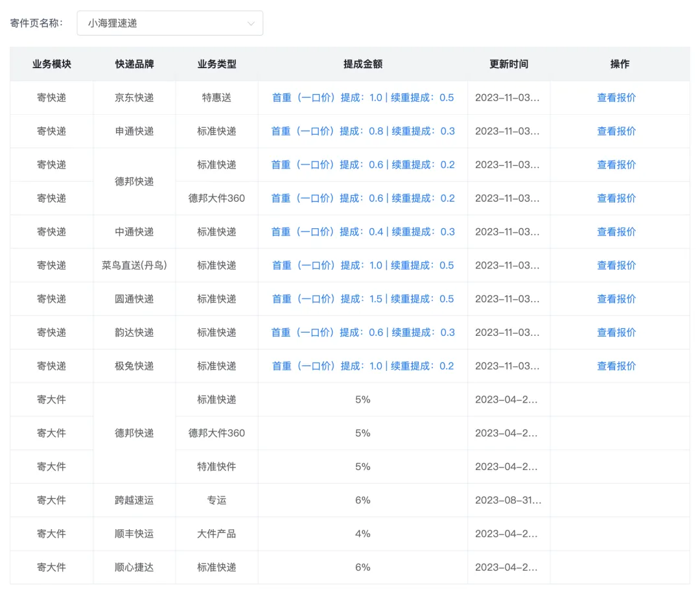Select the 顺心捷达 brand cell
This screenshot has width=700, height=592.
(x=134, y=567)
